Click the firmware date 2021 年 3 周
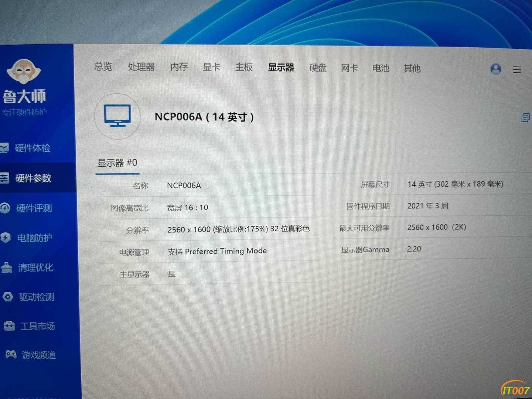 [x=428, y=206]
